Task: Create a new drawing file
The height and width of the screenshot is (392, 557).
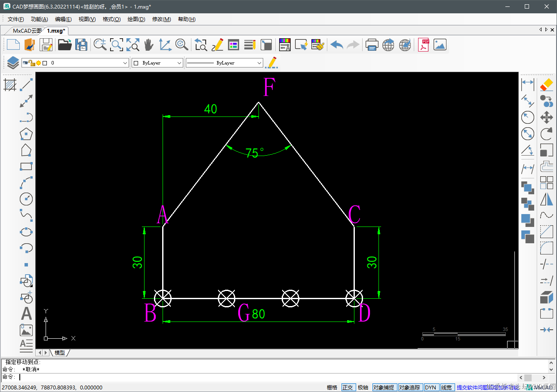Action: [13, 45]
